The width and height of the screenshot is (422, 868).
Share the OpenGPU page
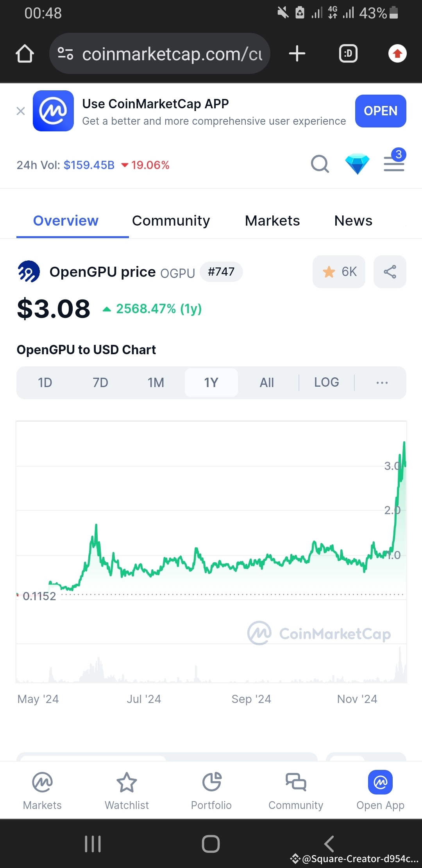point(390,272)
